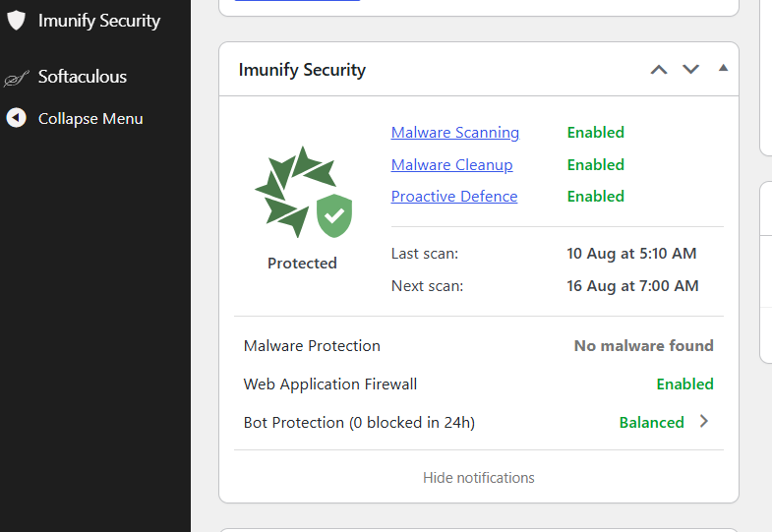Click the Protected status label

click(x=302, y=264)
